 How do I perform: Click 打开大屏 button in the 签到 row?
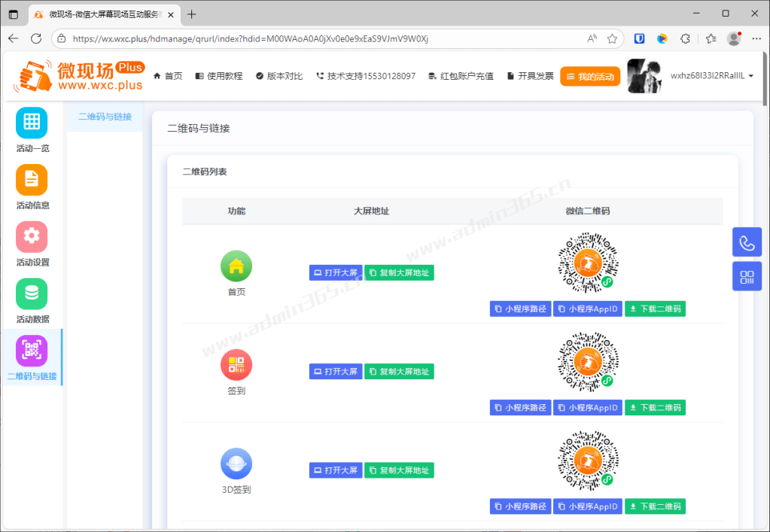[x=336, y=372]
